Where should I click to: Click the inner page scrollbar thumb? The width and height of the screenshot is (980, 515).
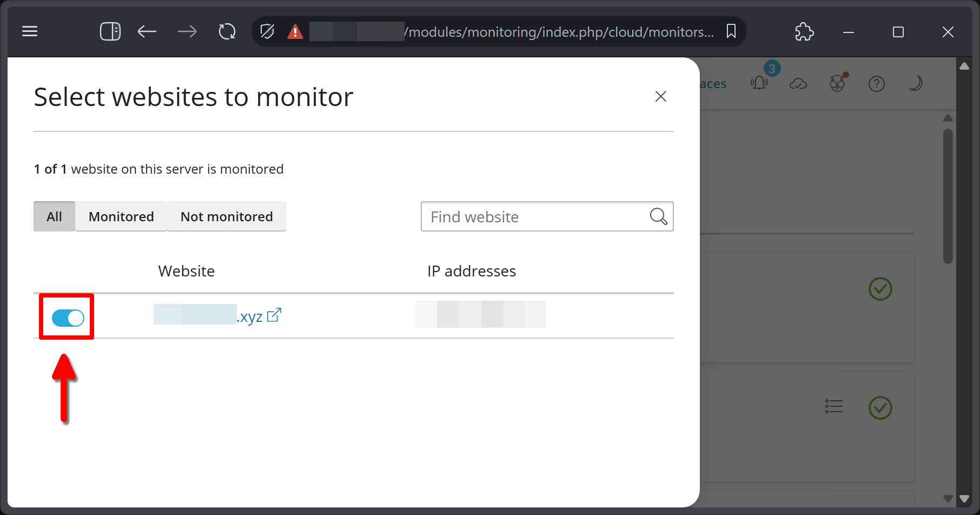click(948, 196)
